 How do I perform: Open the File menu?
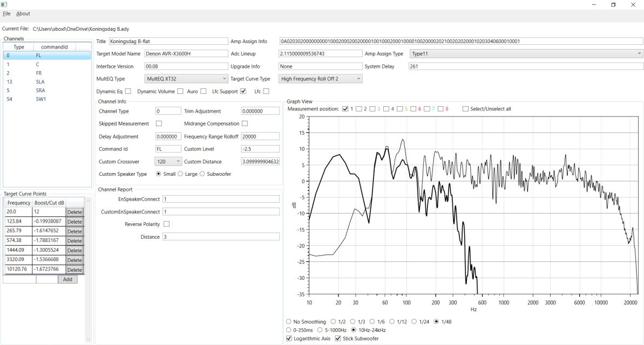click(x=6, y=13)
